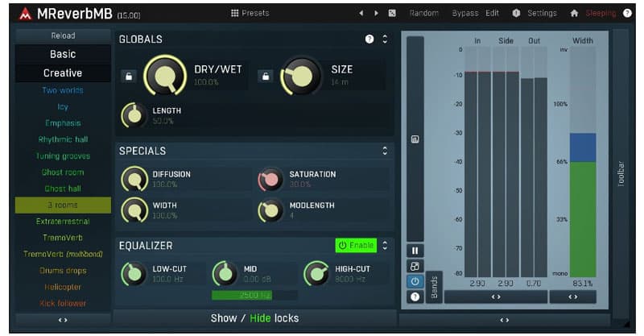Viewport: 644px width, 336px height.
Task: Click the 2500 Hz mid frequency slider
Action: pyautogui.click(x=254, y=295)
